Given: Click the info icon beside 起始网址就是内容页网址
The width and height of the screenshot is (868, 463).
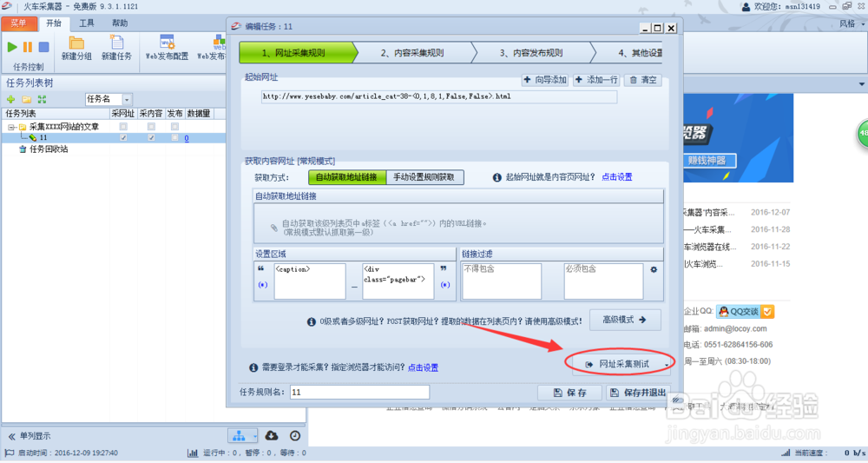Looking at the screenshot, I should [497, 177].
